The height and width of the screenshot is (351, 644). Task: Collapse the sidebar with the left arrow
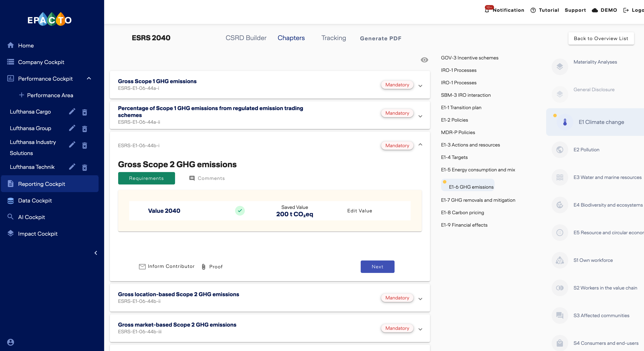tap(96, 253)
